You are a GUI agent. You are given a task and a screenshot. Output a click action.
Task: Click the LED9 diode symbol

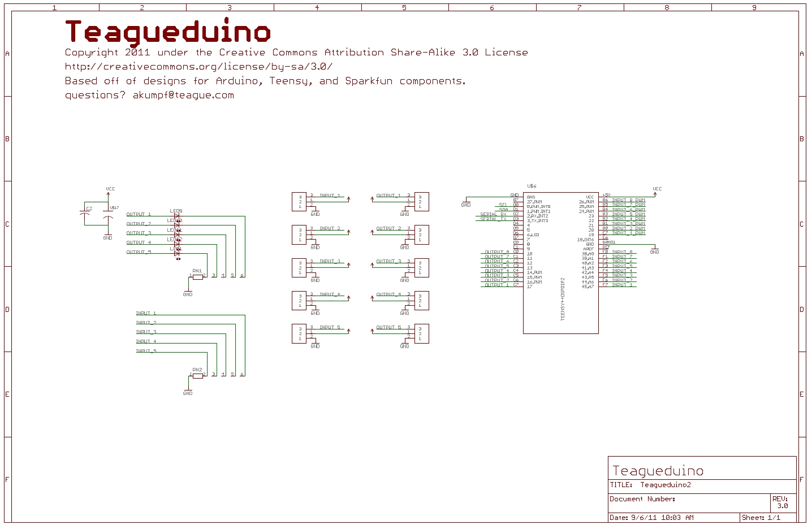coord(177,216)
